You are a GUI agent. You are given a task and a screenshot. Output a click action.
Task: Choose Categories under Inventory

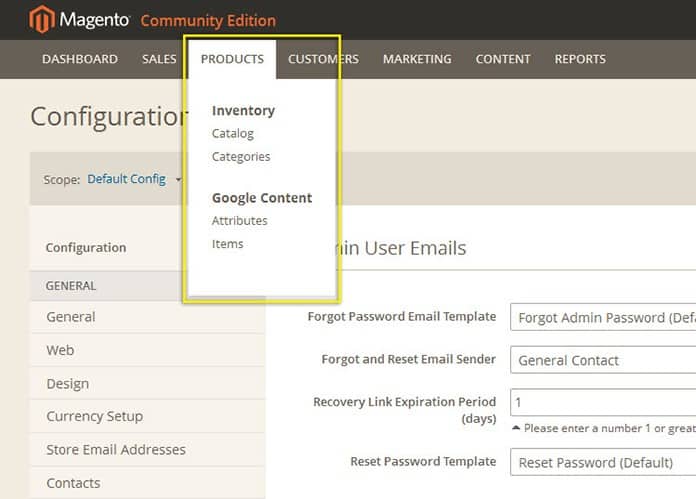241,156
